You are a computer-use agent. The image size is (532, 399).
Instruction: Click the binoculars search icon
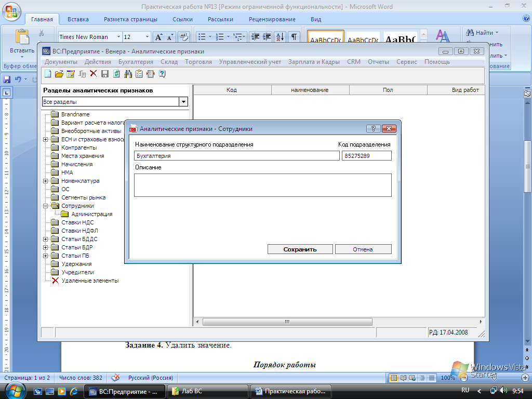pos(128,74)
